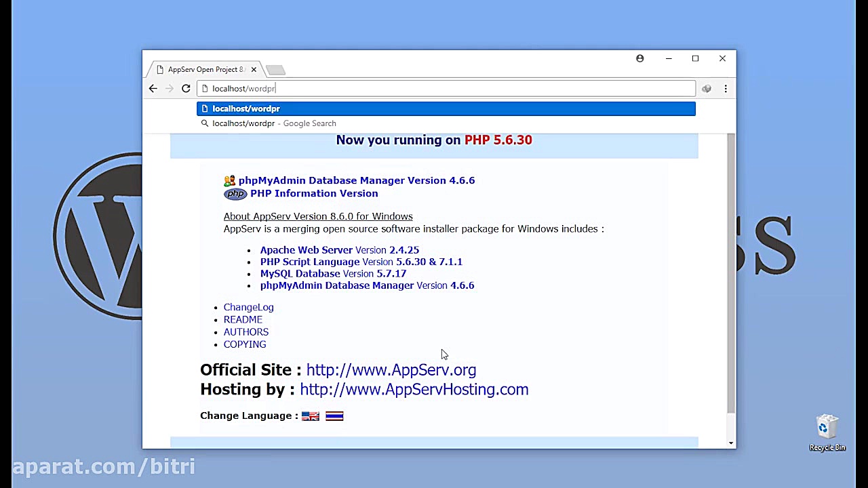Close the Chrome window
This screenshot has width=868, height=488.
(722, 58)
